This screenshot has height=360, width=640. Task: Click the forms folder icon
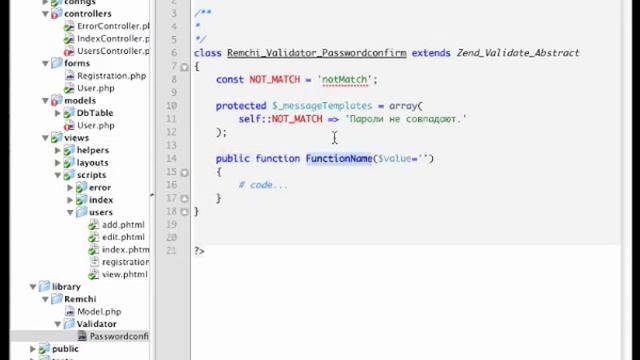[x=56, y=63]
